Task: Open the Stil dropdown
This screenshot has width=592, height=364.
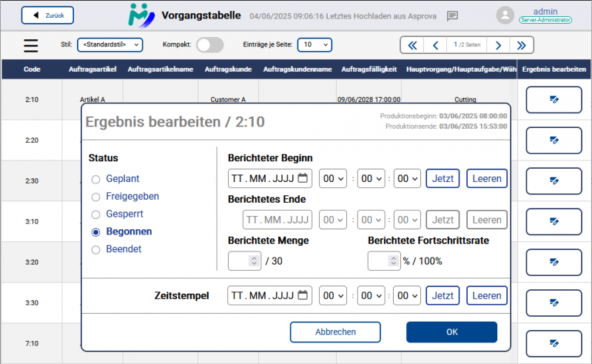Action: click(110, 45)
